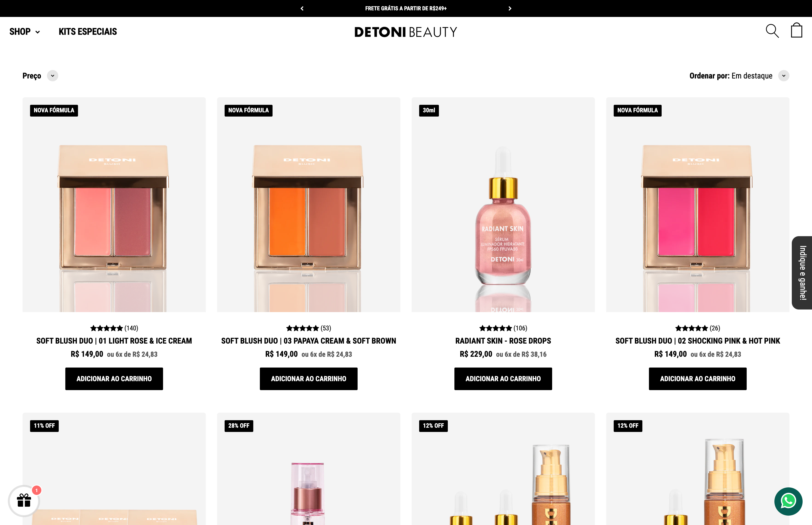Open the Indique e ganhe side tab
This screenshot has width=812, height=525.
(x=802, y=273)
